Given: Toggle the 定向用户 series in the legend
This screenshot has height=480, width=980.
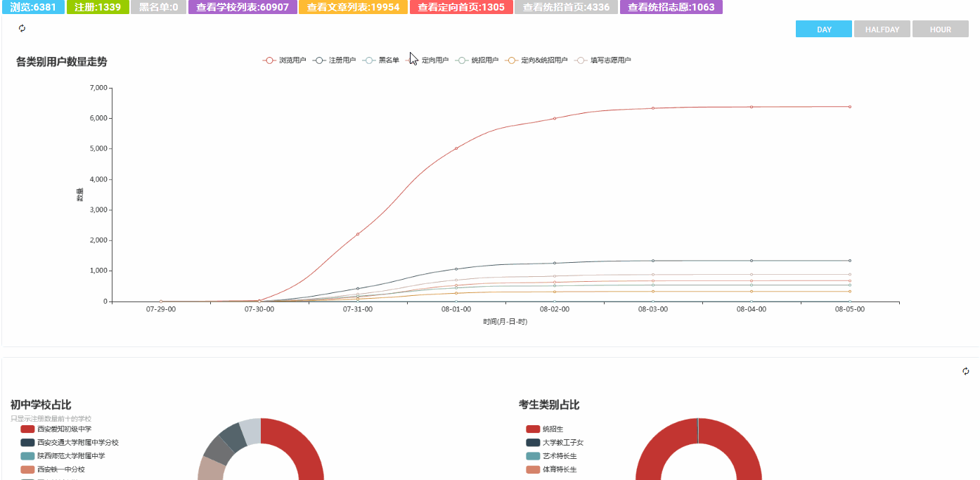Looking at the screenshot, I should coord(427,60).
